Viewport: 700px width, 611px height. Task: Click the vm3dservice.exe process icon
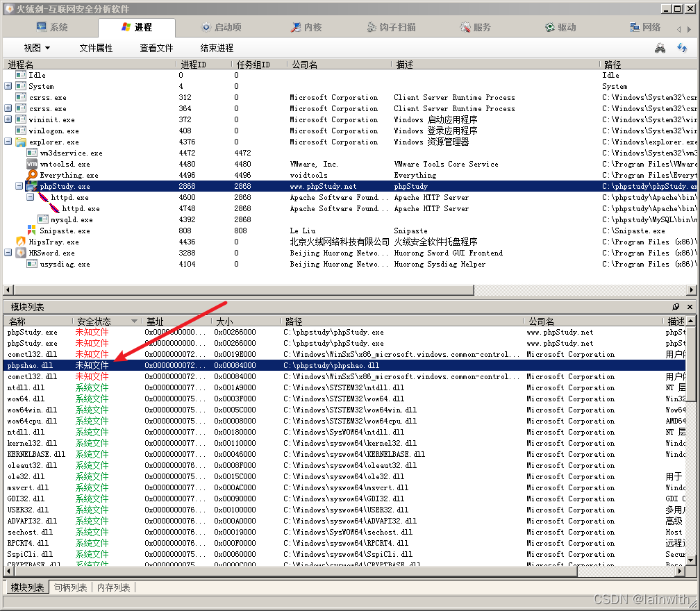click(x=32, y=153)
